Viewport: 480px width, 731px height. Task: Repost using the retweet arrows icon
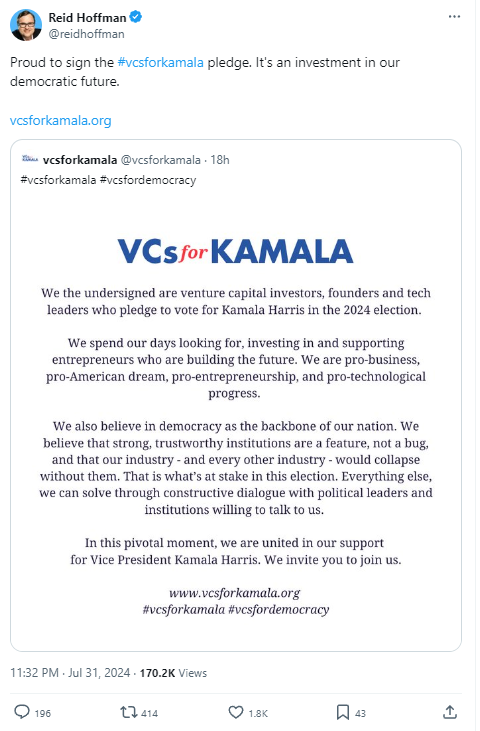(128, 712)
